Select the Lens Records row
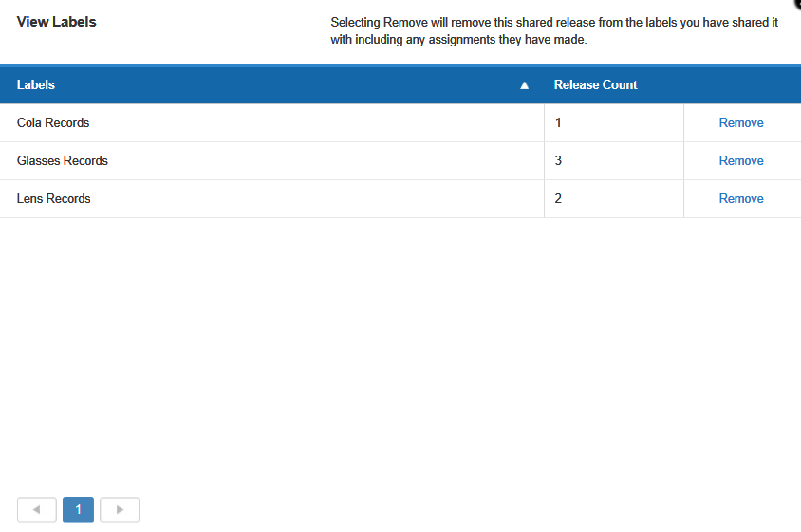The width and height of the screenshot is (801, 532). tap(400, 198)
